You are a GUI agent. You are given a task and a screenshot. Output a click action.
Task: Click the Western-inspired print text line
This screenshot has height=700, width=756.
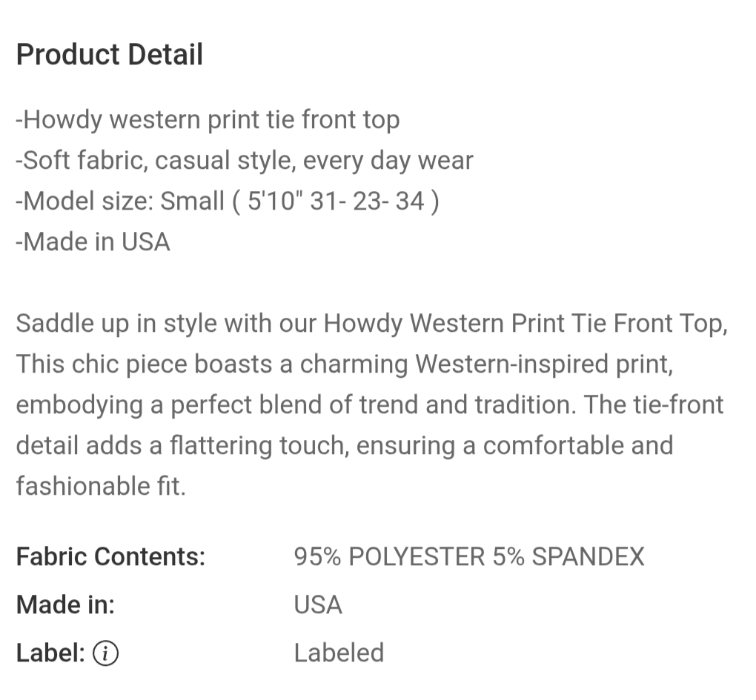coord(345,363)
